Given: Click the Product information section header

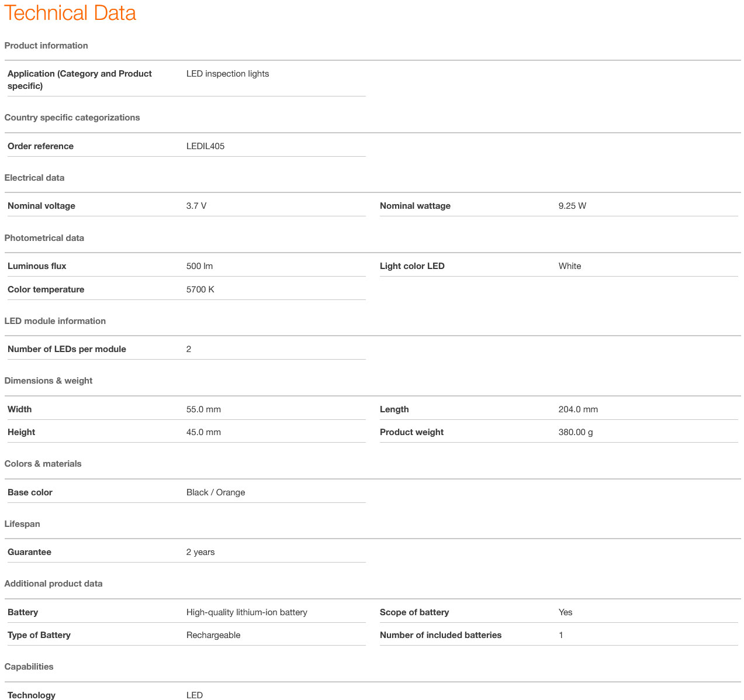Looking at the screenshot, I should coord(46,46).
